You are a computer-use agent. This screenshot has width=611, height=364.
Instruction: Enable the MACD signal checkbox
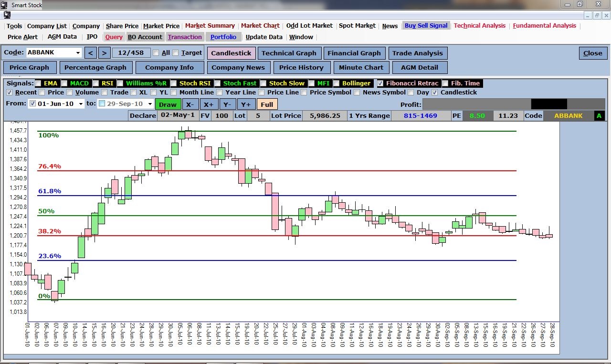click(x=64, y=83)
